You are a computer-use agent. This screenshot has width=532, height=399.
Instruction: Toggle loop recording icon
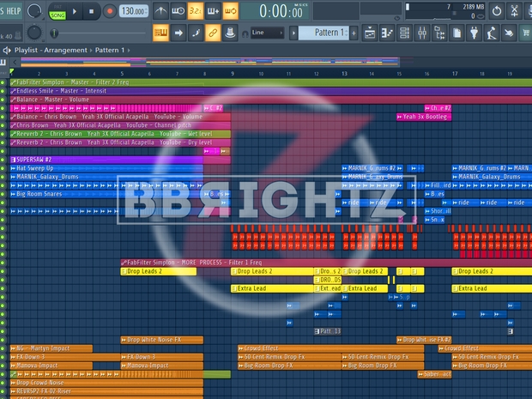(x=230, y=11)
